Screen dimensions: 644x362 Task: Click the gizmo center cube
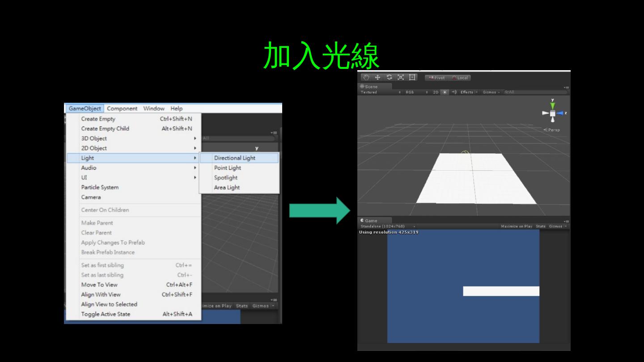[x=553, y=114]
